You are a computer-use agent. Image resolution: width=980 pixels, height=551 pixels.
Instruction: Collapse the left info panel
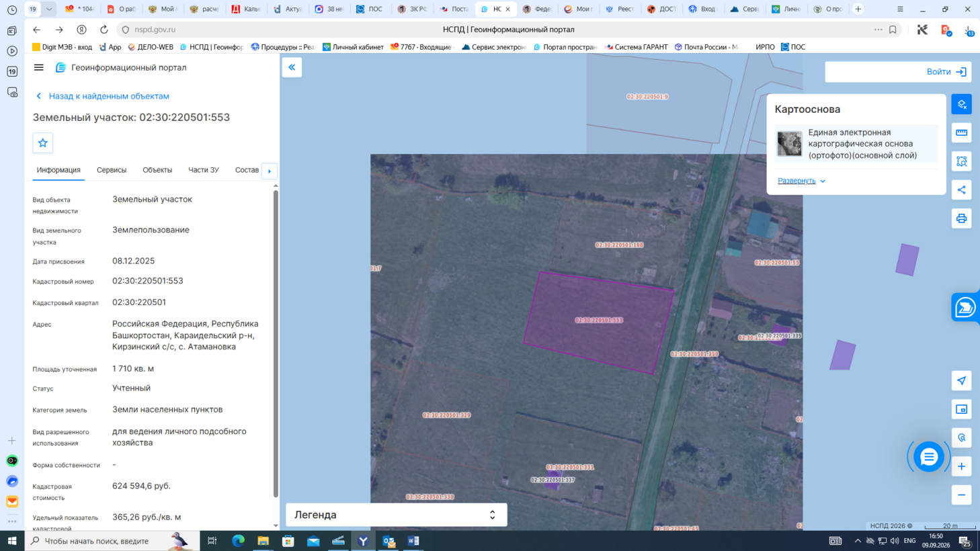pyautogui.click(x=292, y=67)
